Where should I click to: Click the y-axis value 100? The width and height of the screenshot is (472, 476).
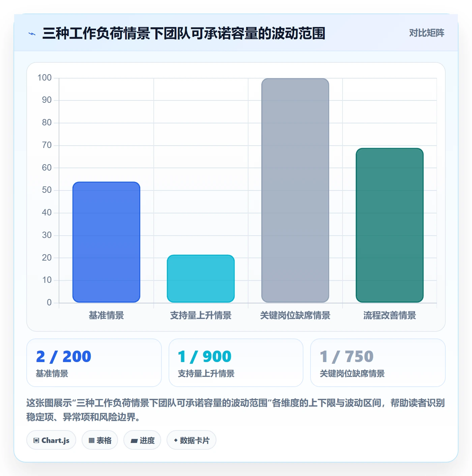45,78
